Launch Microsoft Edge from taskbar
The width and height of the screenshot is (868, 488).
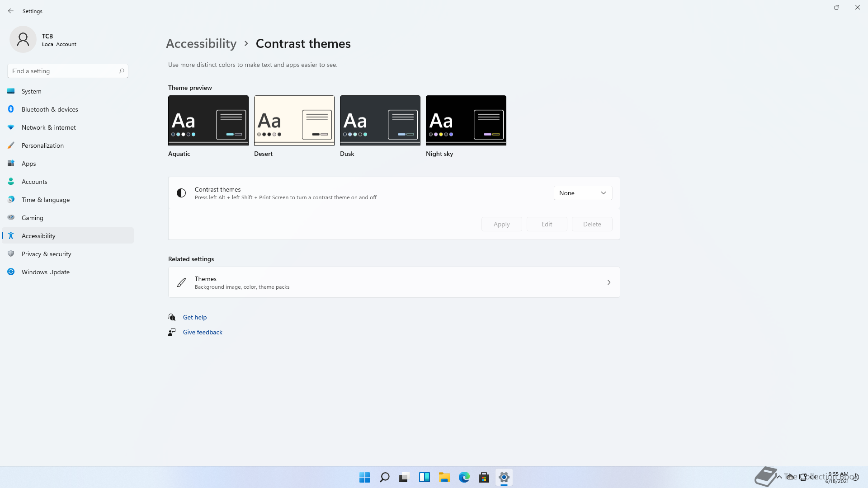[464, 477]
